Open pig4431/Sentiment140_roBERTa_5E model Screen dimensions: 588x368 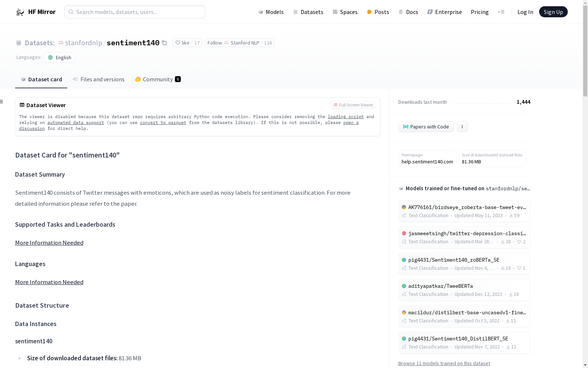tap(464, 264)
